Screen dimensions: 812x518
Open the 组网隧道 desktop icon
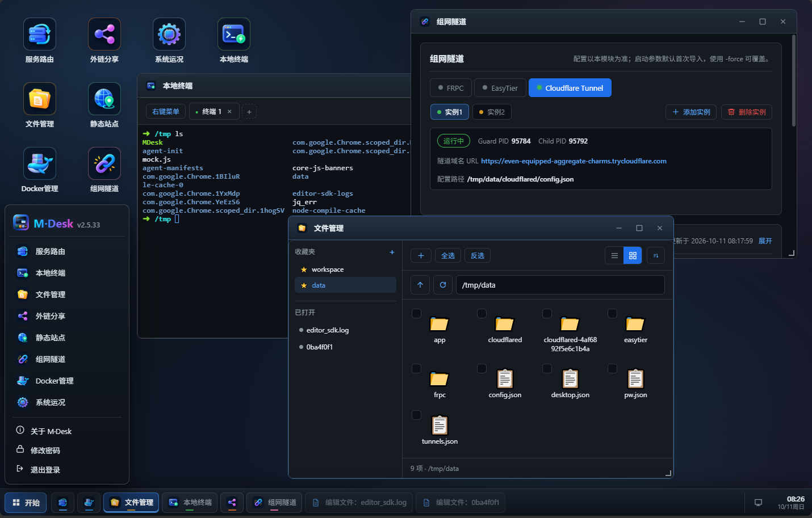[x=104, y=170]
